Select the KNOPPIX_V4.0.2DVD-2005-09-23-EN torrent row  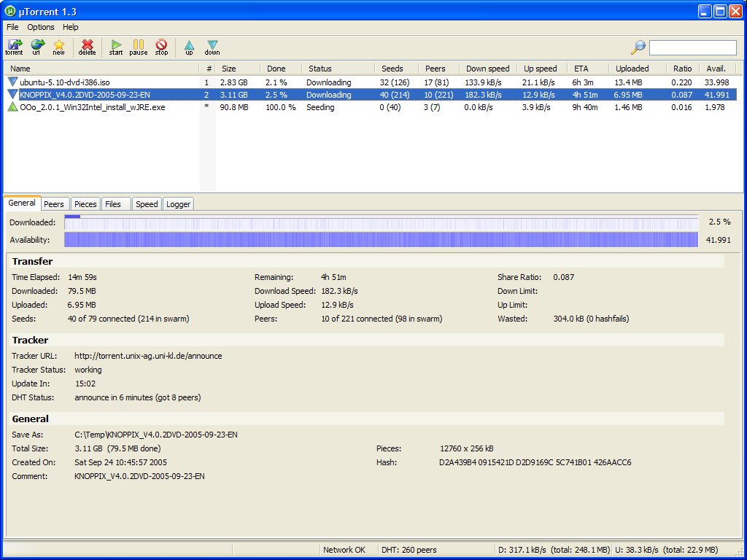[x=371, y=94]
